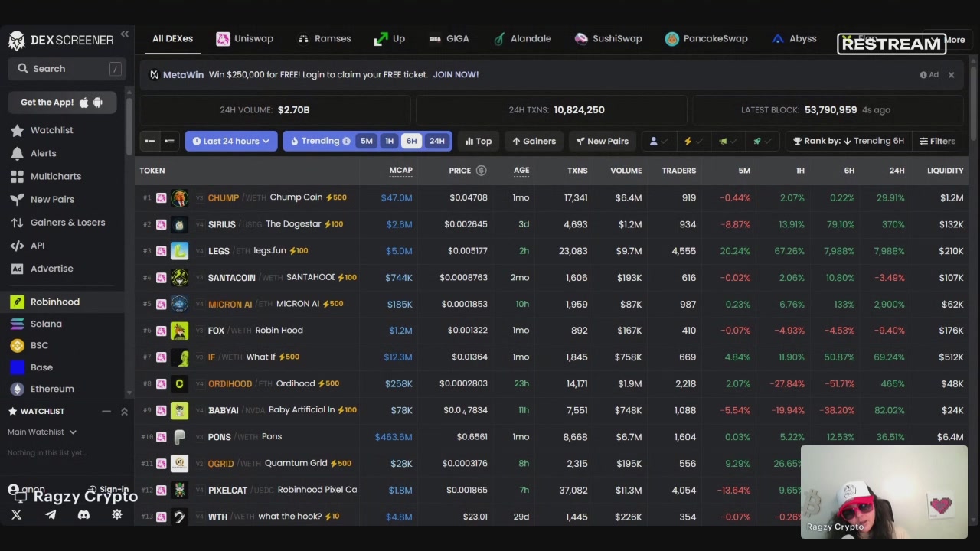Screen dimensions: 980x551
Task: Select the All DEXes tab
Action: coord(172,39)
